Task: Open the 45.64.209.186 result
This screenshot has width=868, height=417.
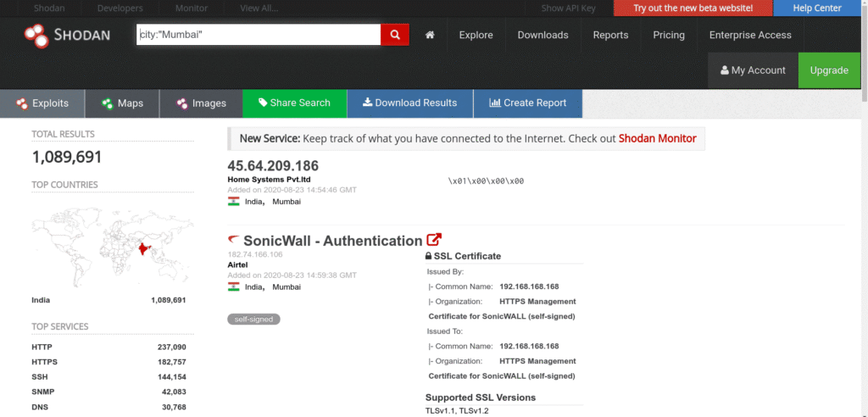Action: coord(273,165)
